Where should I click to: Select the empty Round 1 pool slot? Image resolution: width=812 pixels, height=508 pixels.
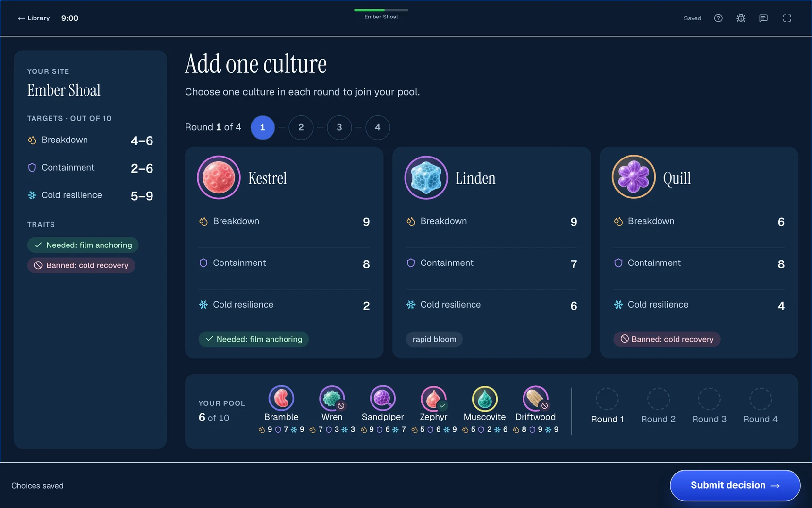(608, 399)
